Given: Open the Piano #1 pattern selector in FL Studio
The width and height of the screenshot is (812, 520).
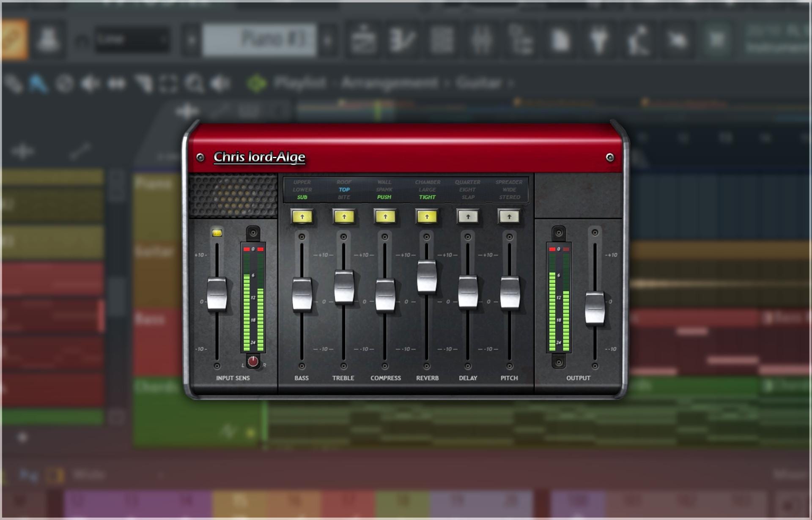Looking at the screenshot, I should click(259, 40).
